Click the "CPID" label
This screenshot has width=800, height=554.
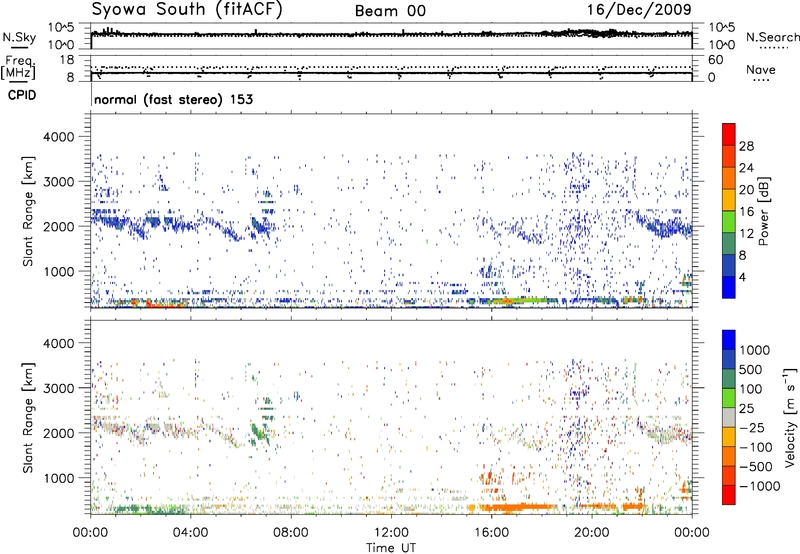click(22, 95)
